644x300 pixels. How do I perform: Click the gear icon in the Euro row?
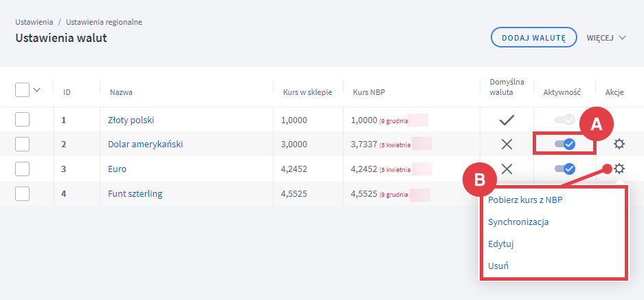pyautogui.click(x=619, y=169)
